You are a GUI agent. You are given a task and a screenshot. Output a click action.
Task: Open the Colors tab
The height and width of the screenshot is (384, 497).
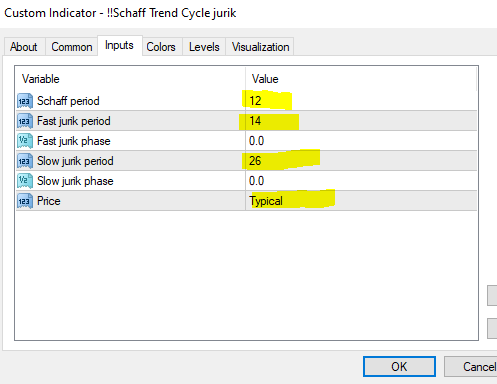pyautogui.click(x=161, y=47)
